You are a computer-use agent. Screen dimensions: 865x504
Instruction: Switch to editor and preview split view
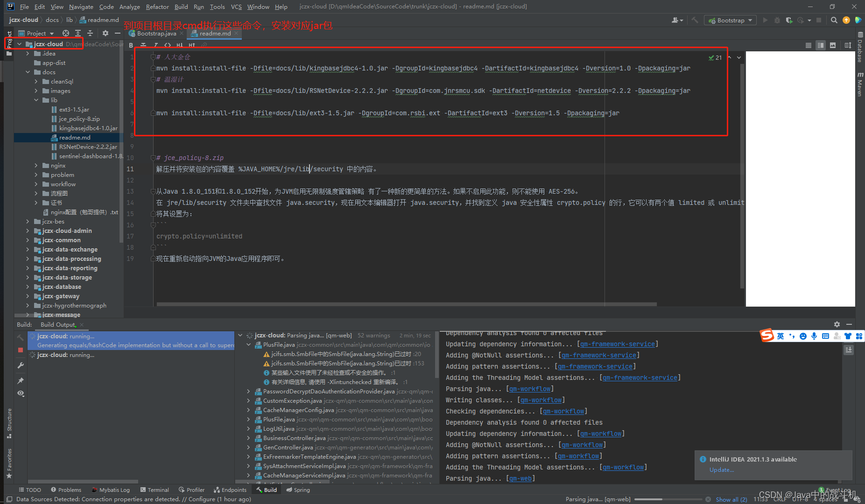[821, 45]
